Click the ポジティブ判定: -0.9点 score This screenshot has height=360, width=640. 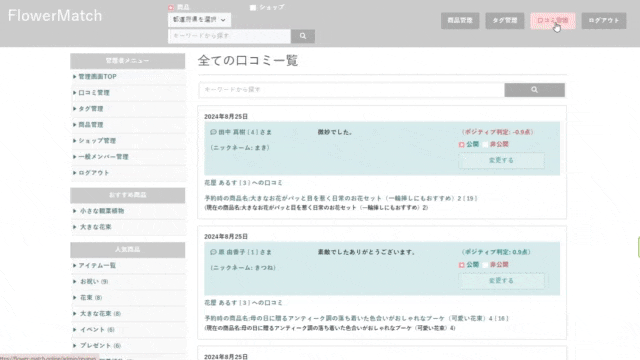pos(498,132)
